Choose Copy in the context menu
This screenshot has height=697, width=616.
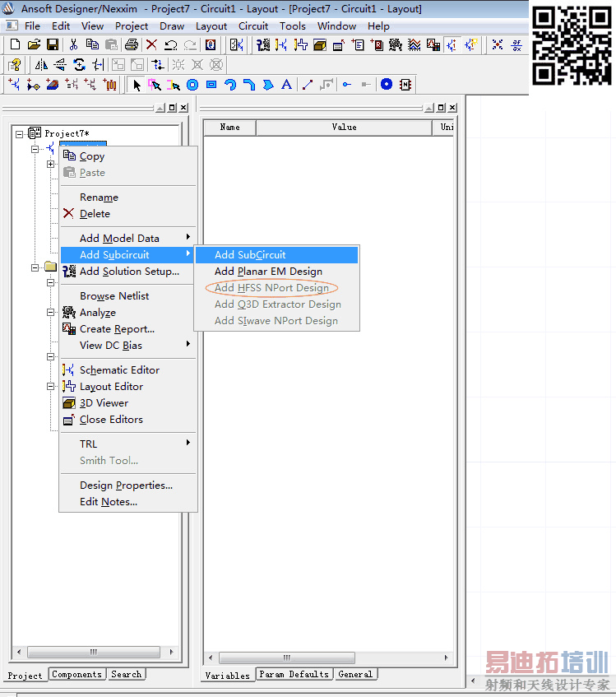pyautogui.click(x=128, y=156)
